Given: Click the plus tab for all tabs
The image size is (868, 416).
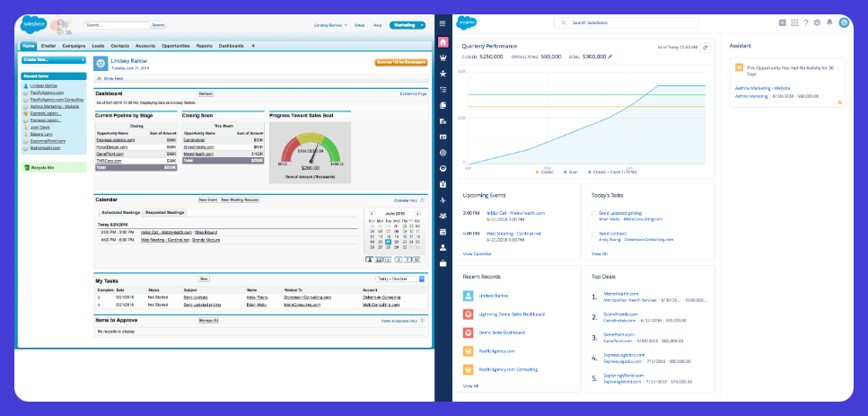Looking at the screenshot, I should (253, 46).
